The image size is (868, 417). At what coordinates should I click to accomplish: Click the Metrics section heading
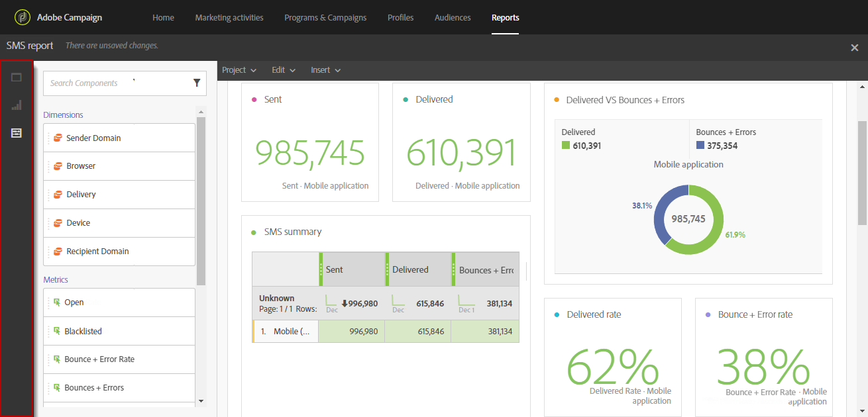(x=56, y=280)
